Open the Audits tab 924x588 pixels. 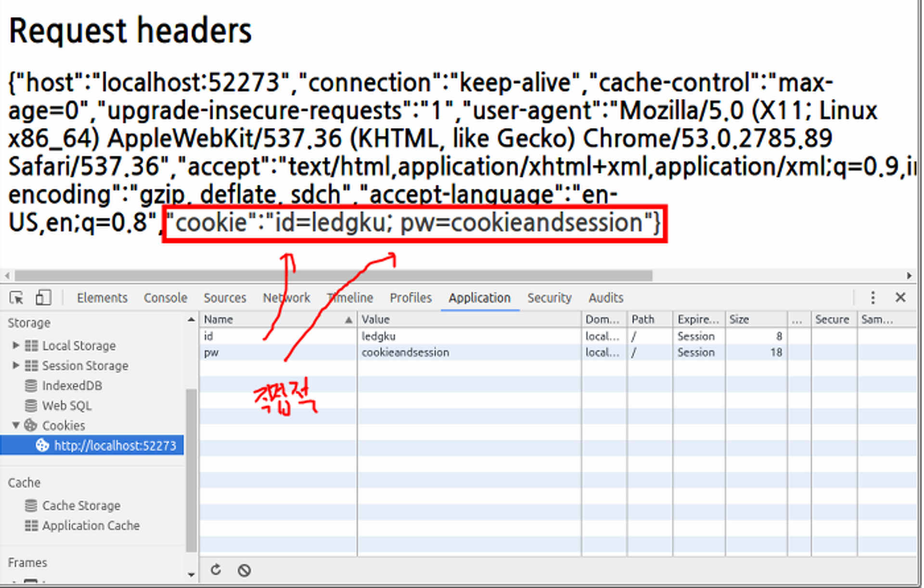[605, 298]
